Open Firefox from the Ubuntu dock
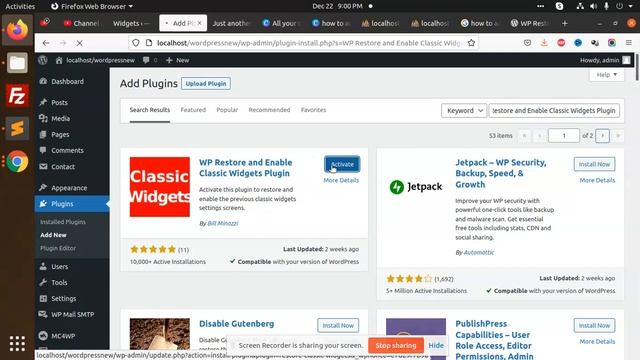Screen dimensions: 640x360 [17, 30]
